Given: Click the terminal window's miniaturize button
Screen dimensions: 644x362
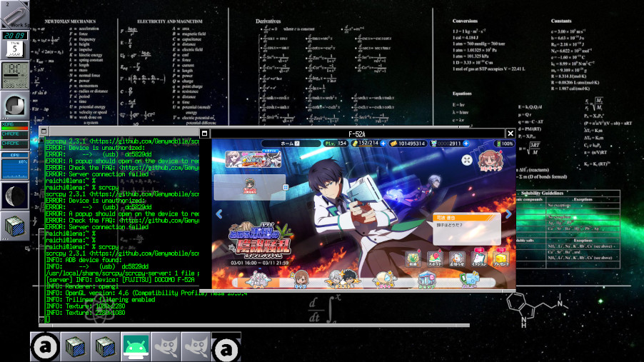Looking at the screenshot, I should pyautogui.click(x=44, y=131).
